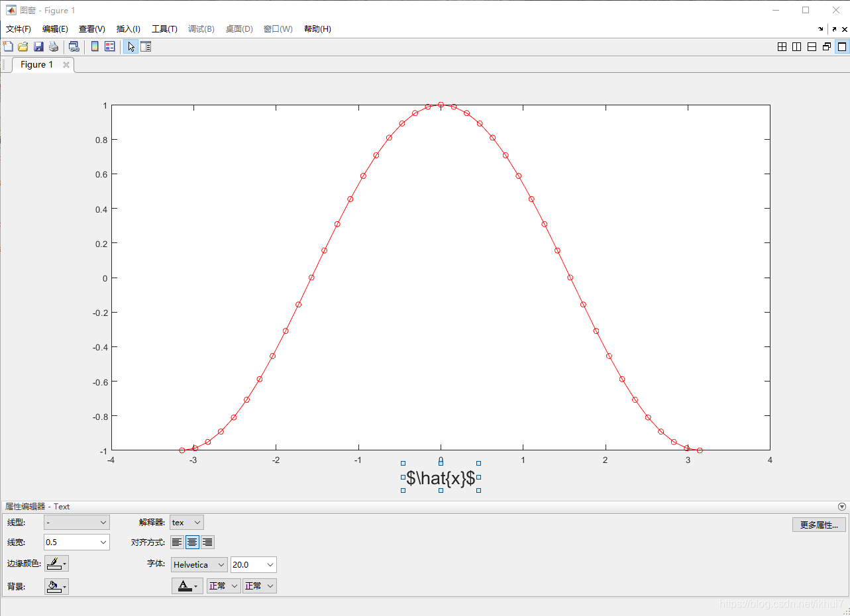This screenshot has height=616, width=850.
Task: Click the Open File folder icon
Action: click(23, 46)
